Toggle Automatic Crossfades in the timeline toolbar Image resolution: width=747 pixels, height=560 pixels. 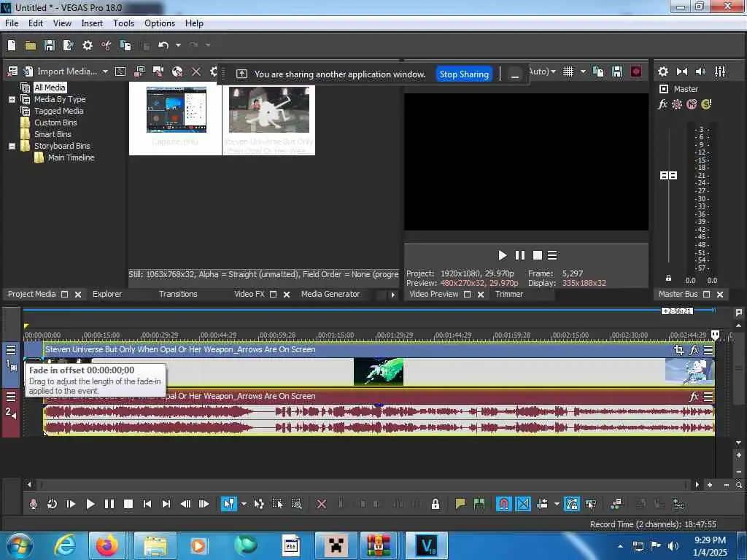tap(522, 504)
